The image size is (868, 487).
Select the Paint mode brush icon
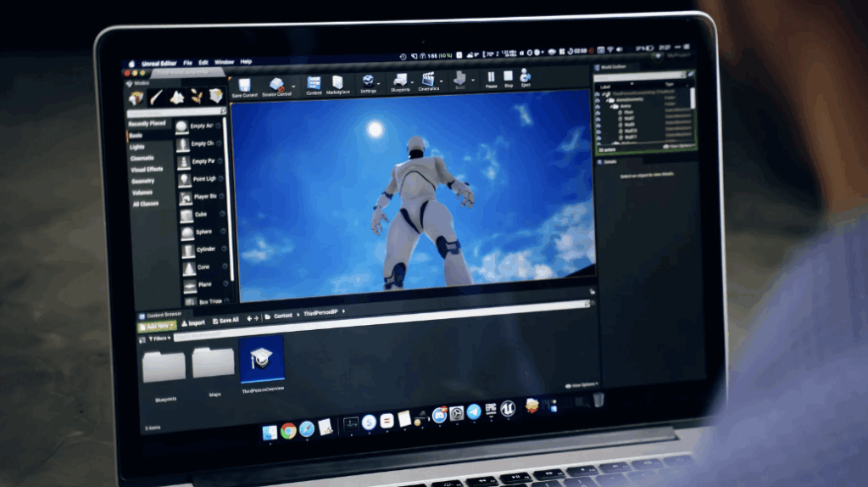(156, 98)
